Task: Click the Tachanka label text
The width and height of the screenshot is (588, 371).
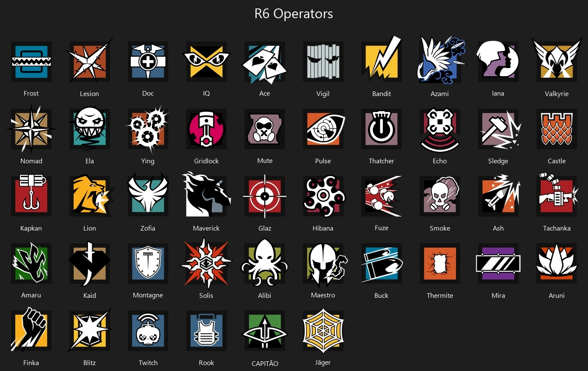Action: pyautogui.click(x=557, y=228)
